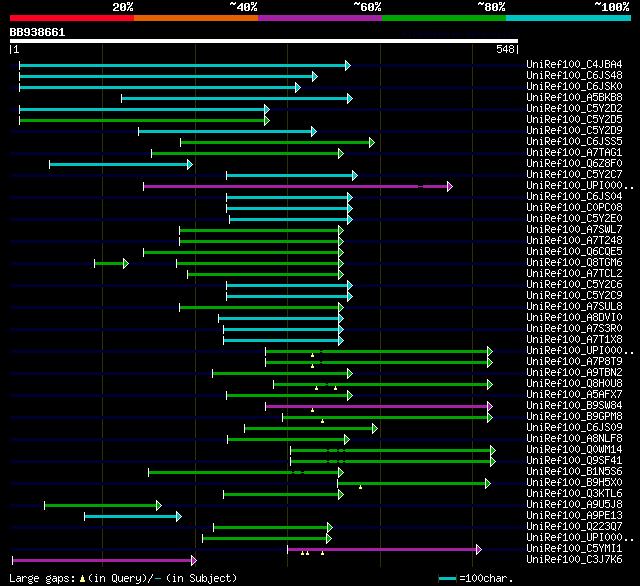This screenshot has width=640, height=586.
Task: Select the purple alignment bar for UniRef100_C5YMI1
Action: (x=384, y=550)
